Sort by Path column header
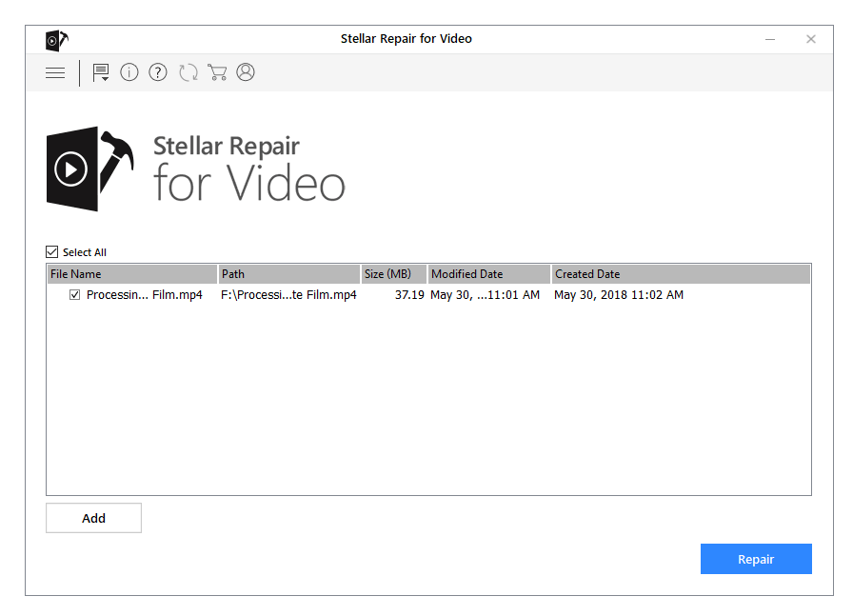853x616 pixels. click(289, 274)
